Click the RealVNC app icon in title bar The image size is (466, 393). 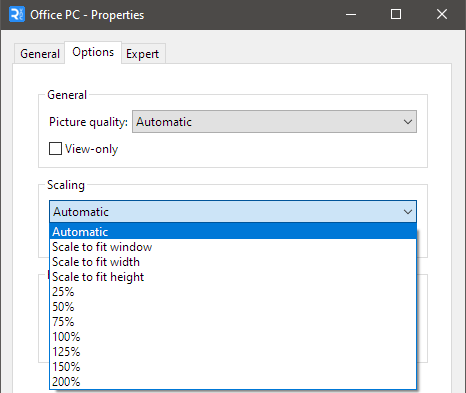pyautogui.click(x=17, y=15)
